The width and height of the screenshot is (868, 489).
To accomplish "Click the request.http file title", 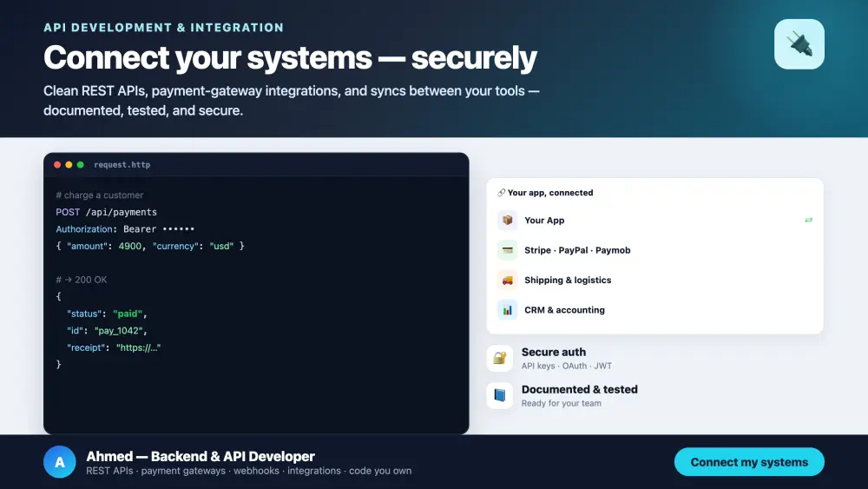I will tap(122, 164).
